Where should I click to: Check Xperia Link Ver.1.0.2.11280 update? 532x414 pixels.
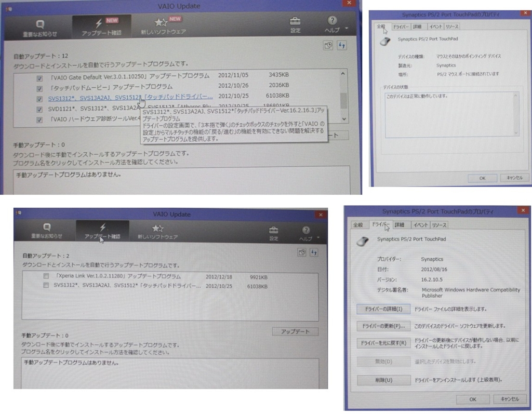pyautogui.click(x=46, y=276)
